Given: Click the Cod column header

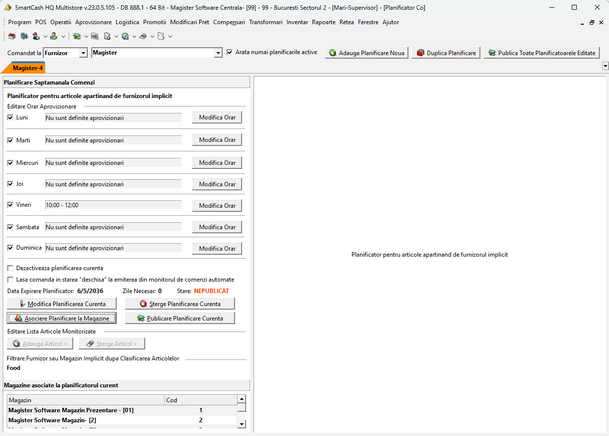Looking at the screenshot, I should tap(200, 400).
